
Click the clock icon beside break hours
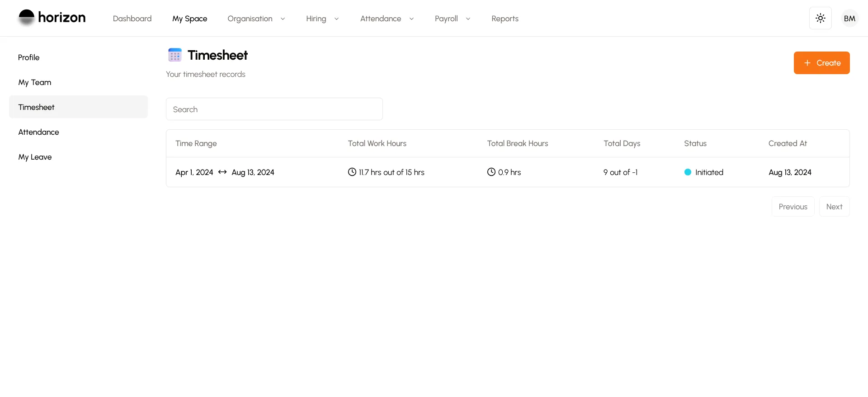[x=491, y=172]
